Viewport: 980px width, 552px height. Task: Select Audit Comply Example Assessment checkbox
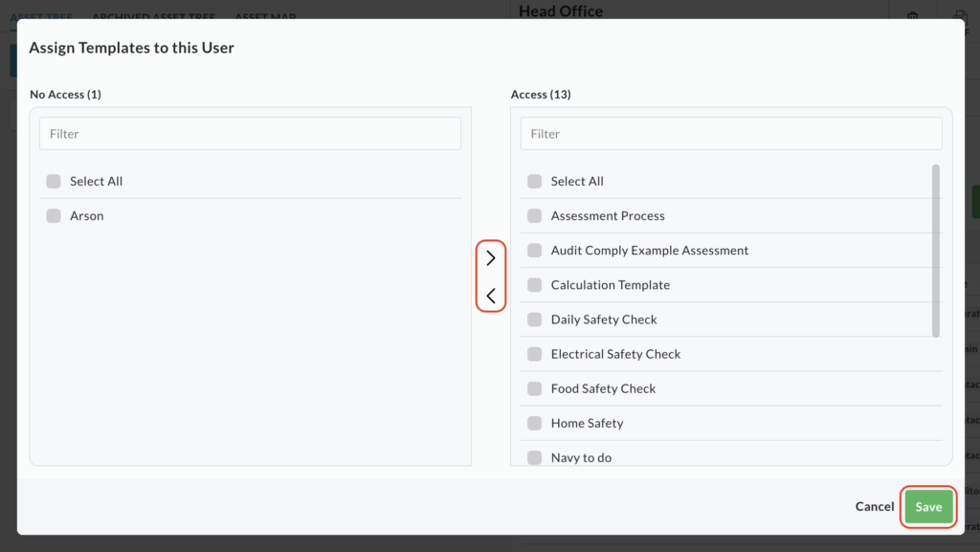[534, 251]
